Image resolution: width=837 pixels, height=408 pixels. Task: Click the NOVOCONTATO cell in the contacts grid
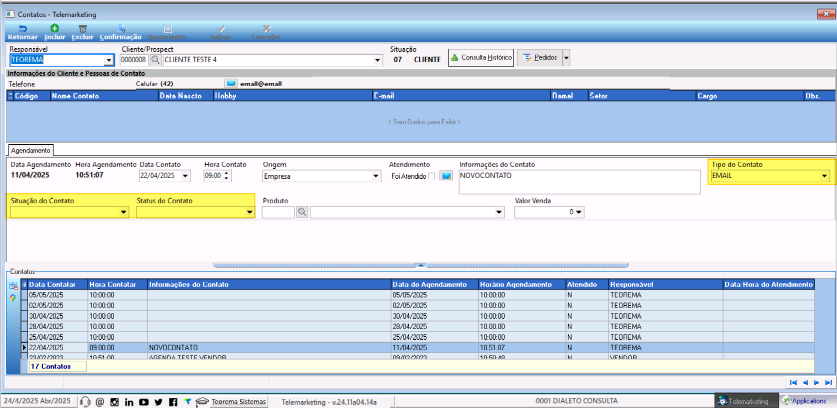coord(270,348)
